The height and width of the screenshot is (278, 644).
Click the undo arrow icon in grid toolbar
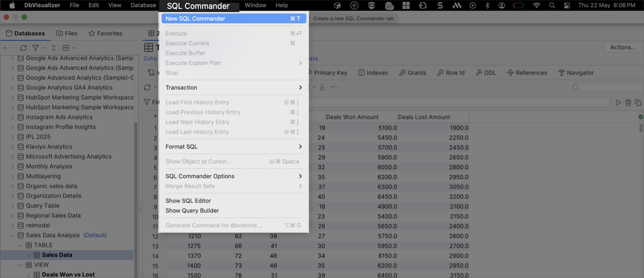click(334, 87)
